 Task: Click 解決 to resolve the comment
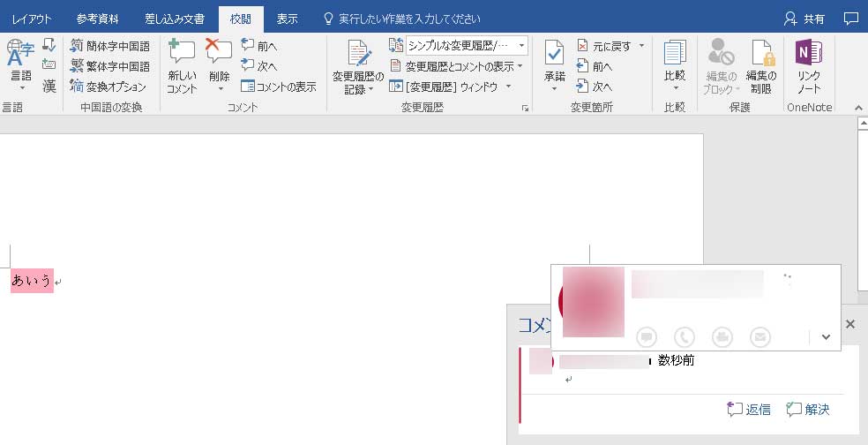808,409
